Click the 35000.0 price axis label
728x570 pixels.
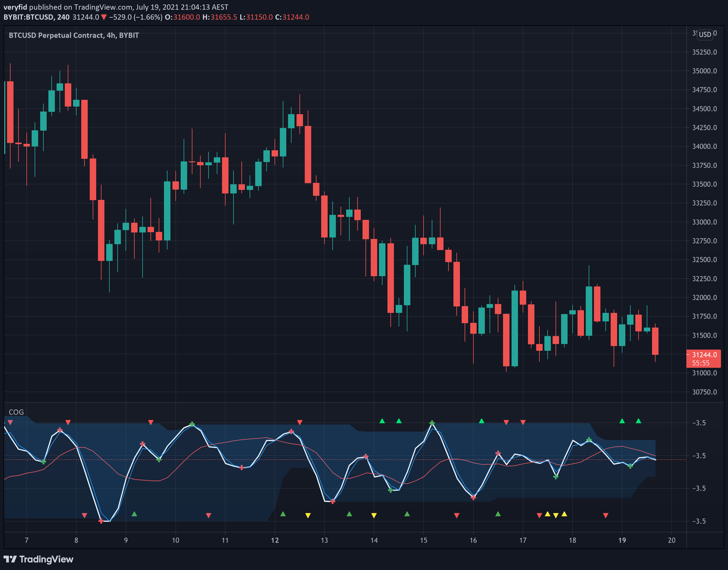pyautogui.click(x=704, y=71)
